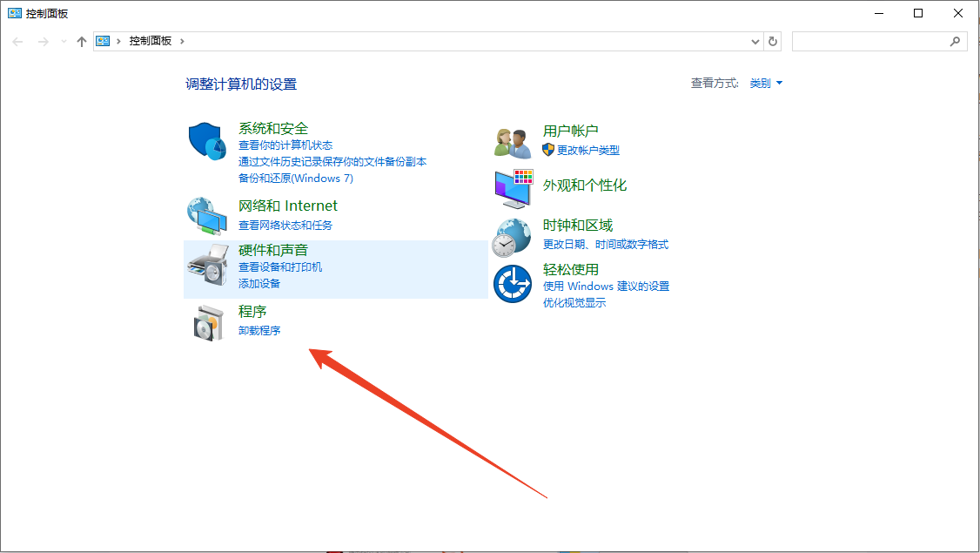
Task: Click 更改日期、时间或数字格式
Action: click(604, 245)
